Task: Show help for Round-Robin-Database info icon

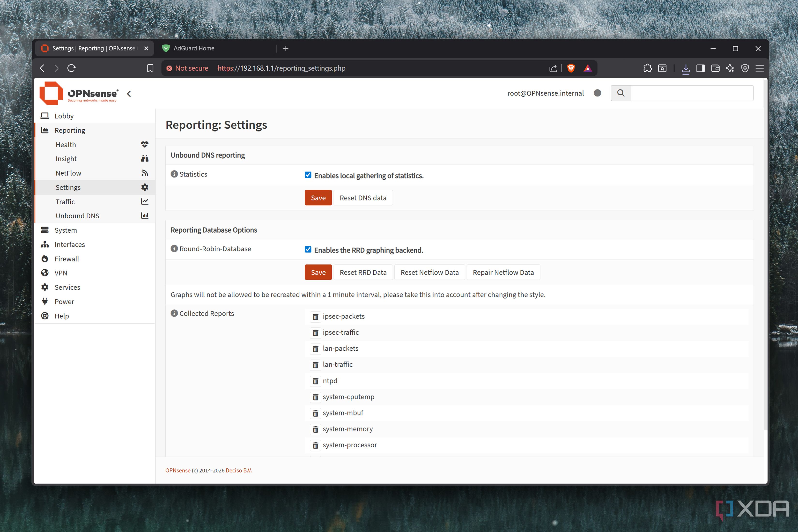Action: 174,249
